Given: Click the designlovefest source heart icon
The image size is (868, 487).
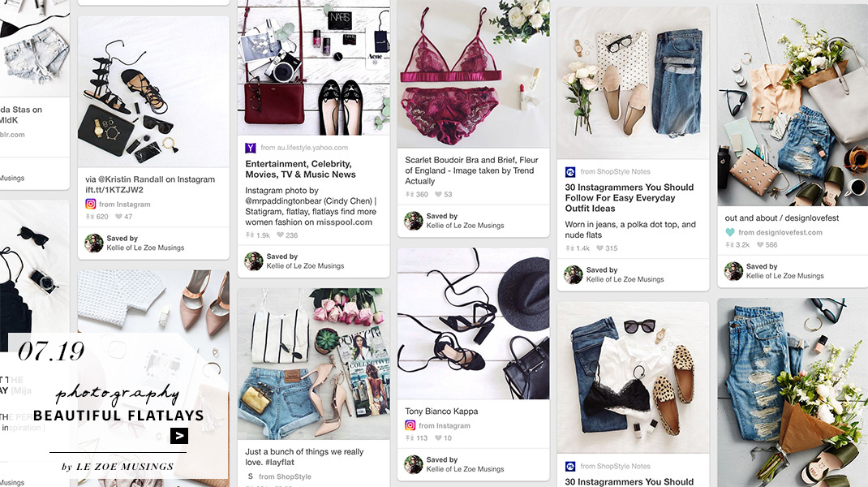Looking at the screenshot, I should coord(730,232).
